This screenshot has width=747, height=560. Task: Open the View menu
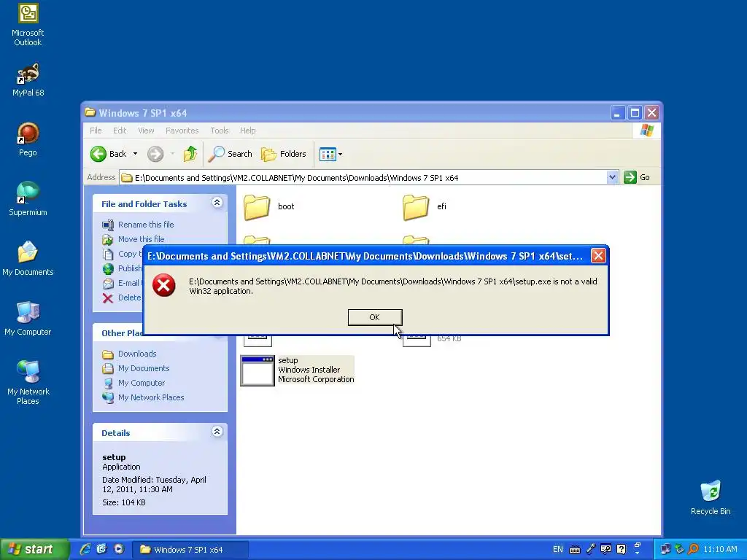coord(146,131)
